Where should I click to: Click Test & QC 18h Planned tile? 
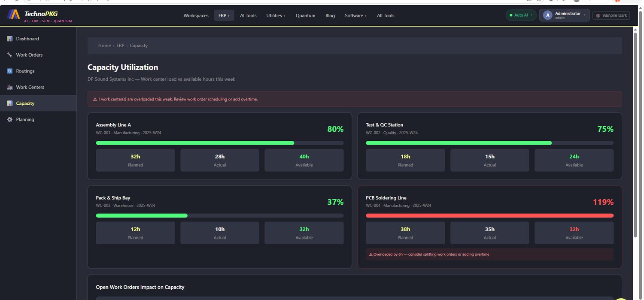(405, 160)
